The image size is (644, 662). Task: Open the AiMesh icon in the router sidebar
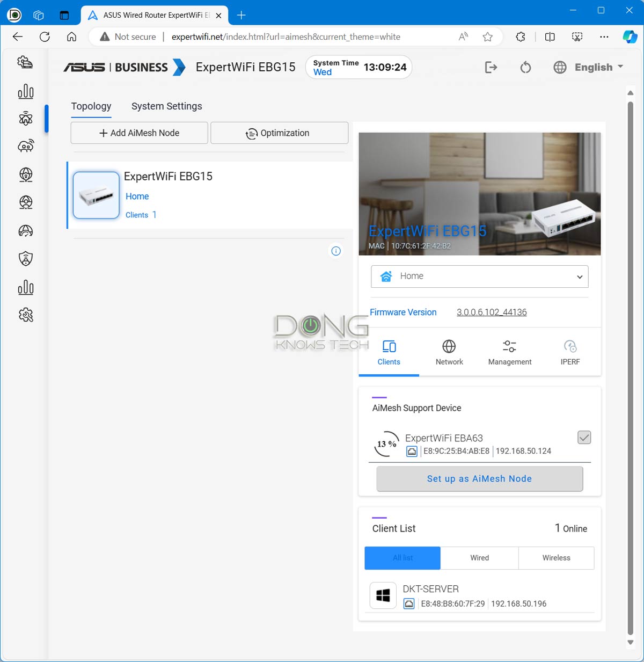pyautogui.click(x=25, y=119)
